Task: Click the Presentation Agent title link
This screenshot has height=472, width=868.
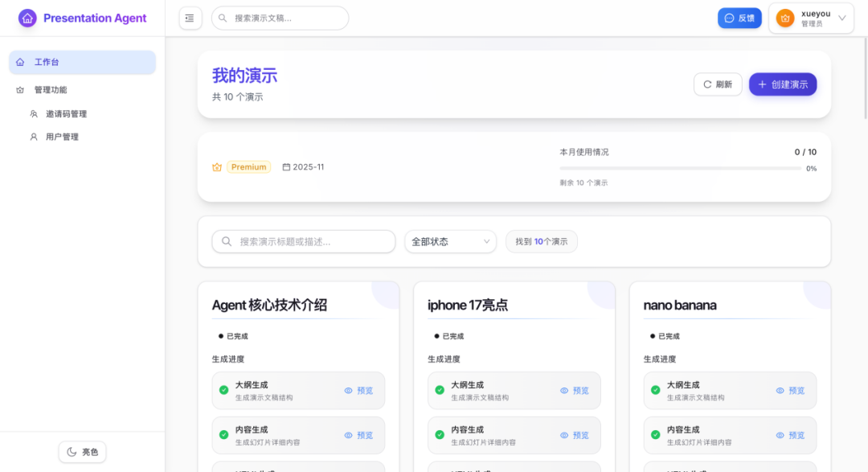Action: pyautogui.click(x=95, y=18)
